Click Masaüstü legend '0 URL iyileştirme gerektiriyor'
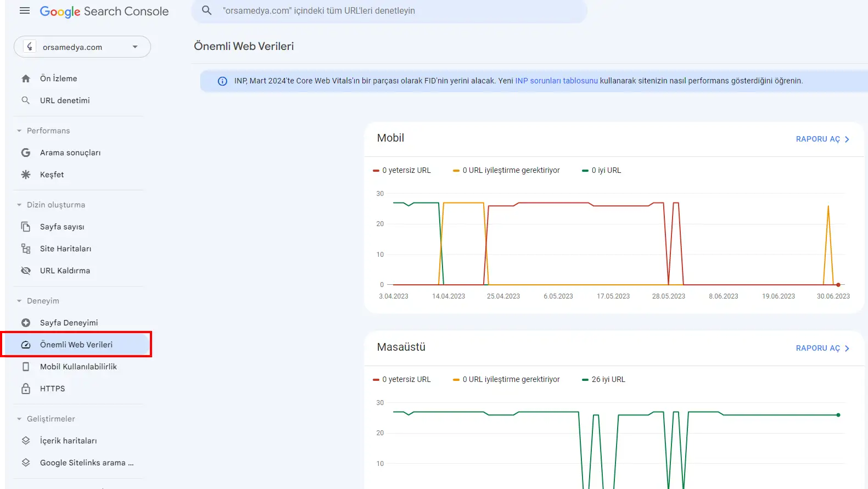Screen dimensions: 868x489 click(506, 380)
